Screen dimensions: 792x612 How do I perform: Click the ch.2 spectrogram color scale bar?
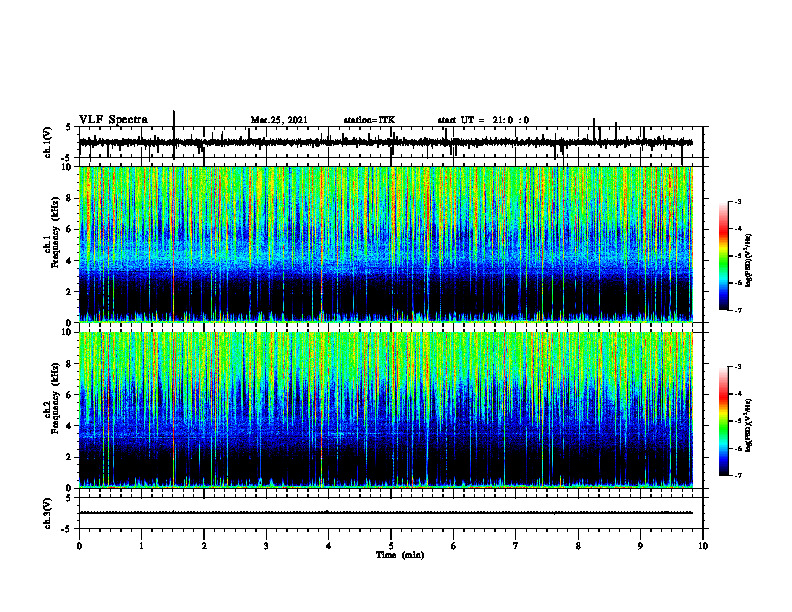pyautogui.click(x=724, y=421)
